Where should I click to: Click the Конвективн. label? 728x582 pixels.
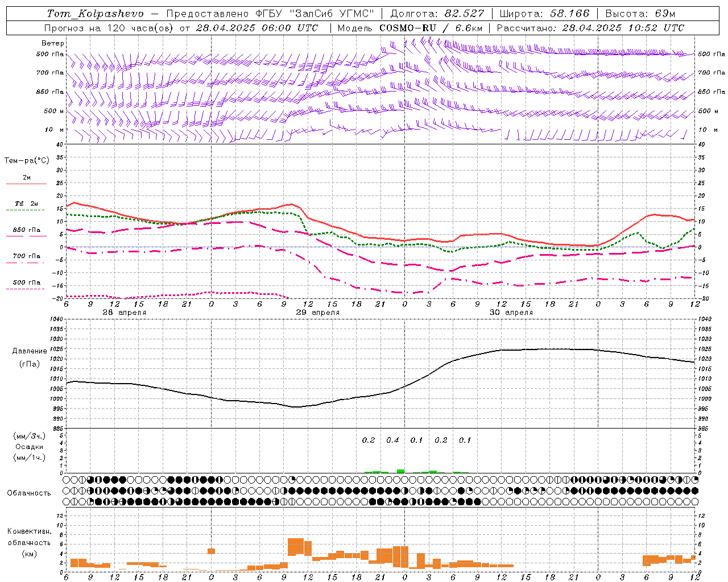point(29,531)
